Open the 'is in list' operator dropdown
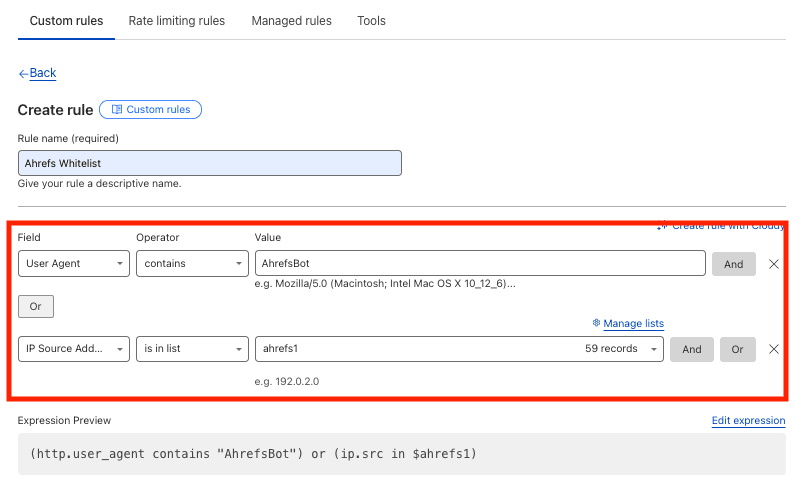The image size is (807, 484). 192,349
